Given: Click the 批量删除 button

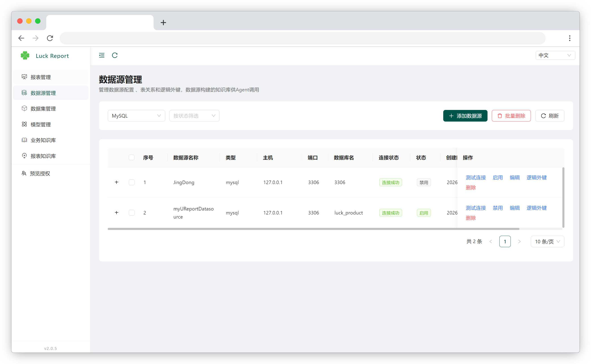Looking at the screenshot, I should point(511,116).
